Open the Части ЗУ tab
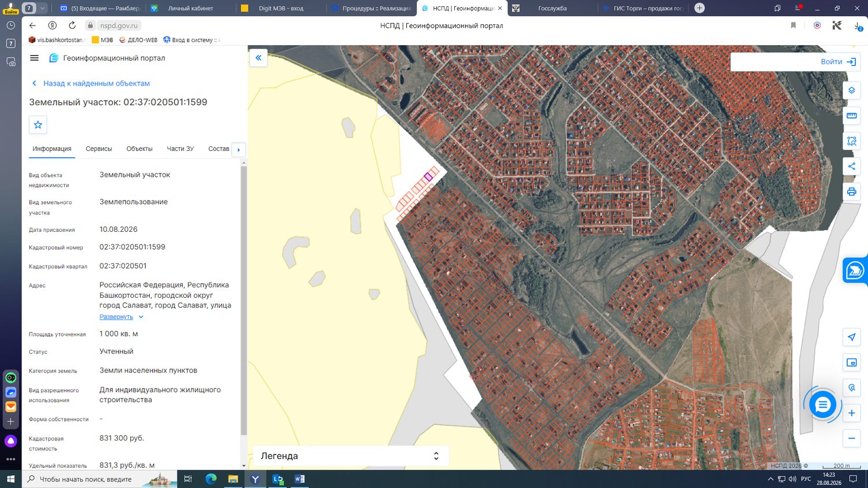Image resolution: width=868 pixels, height=488 pixels. pyautogui.click(x=181, y=149)
